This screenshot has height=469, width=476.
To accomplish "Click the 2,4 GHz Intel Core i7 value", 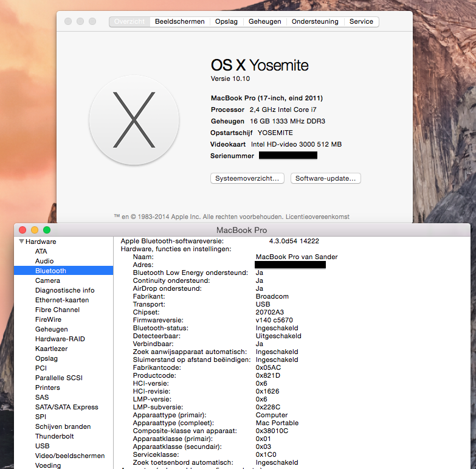I will tap(283, 109).
